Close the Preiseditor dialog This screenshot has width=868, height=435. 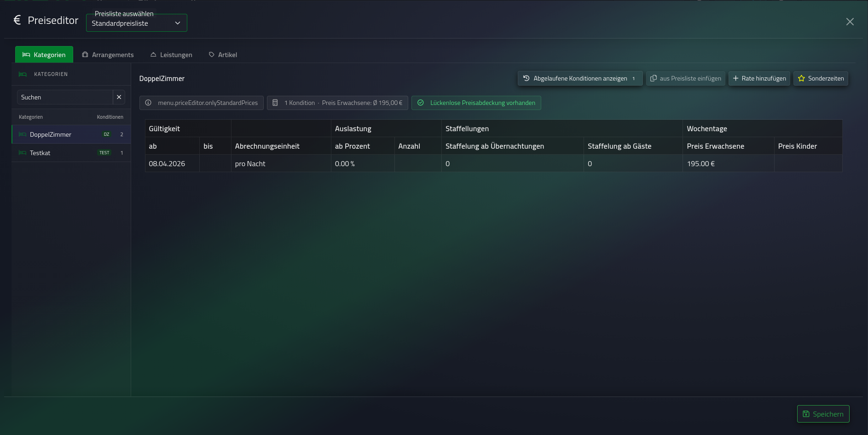point(850,22)
